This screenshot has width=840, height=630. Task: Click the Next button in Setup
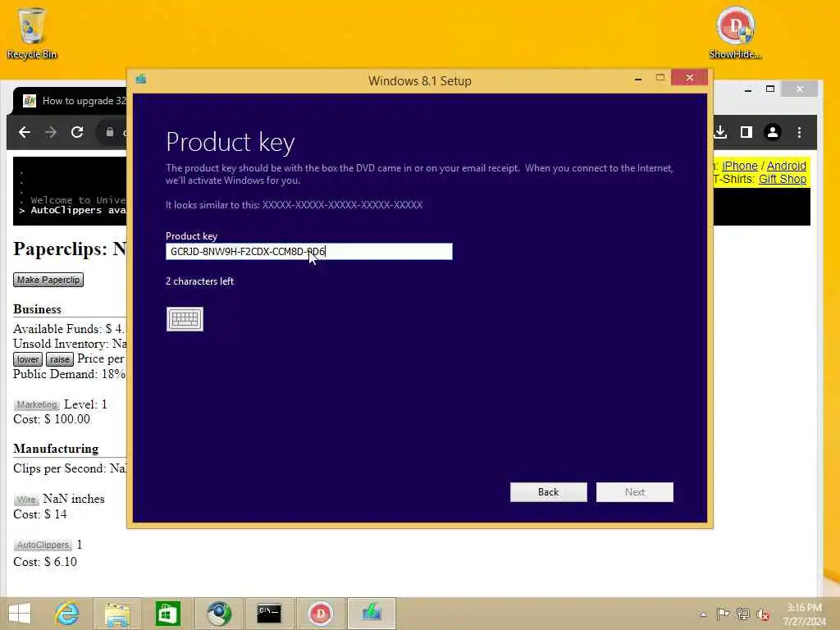click(634, 492)
